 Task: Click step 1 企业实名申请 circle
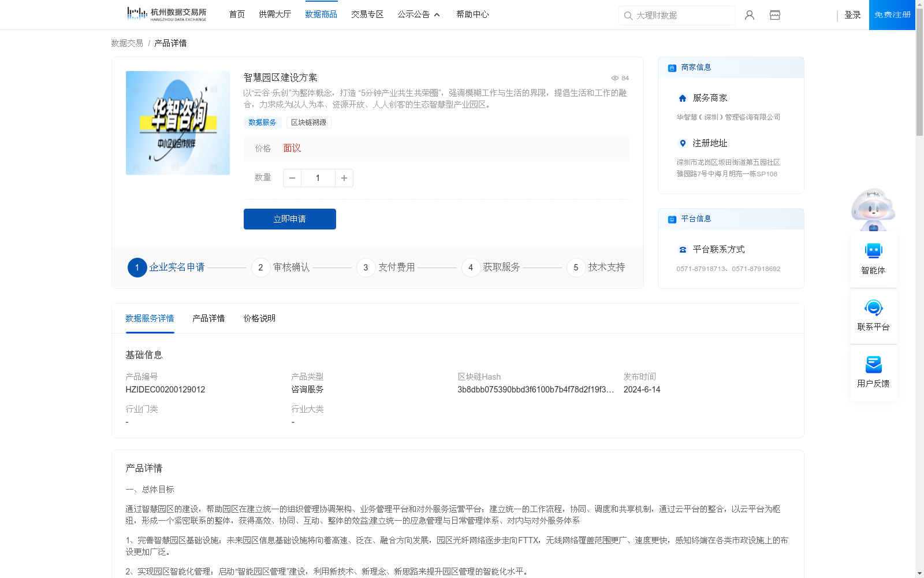[137, 268]
